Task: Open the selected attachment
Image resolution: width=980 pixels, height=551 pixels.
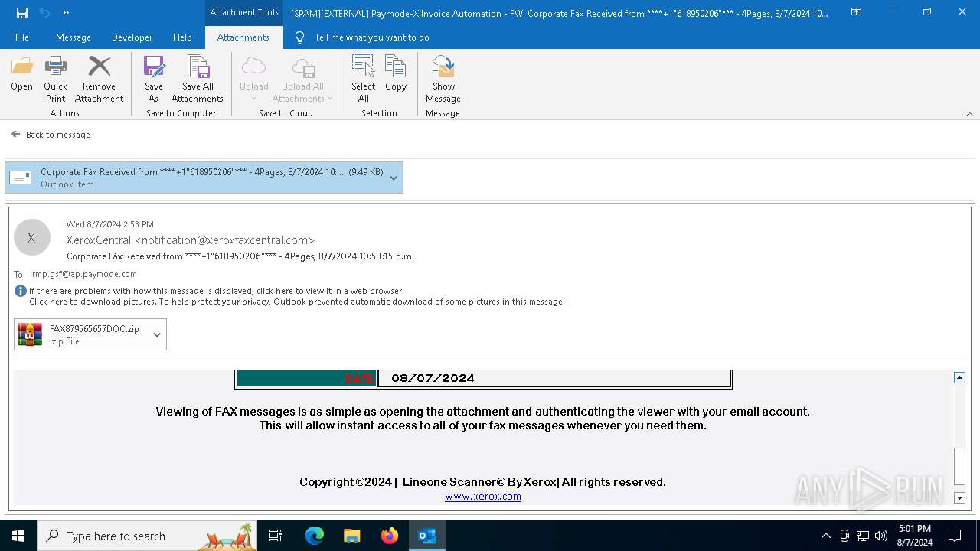Action: 21,73
